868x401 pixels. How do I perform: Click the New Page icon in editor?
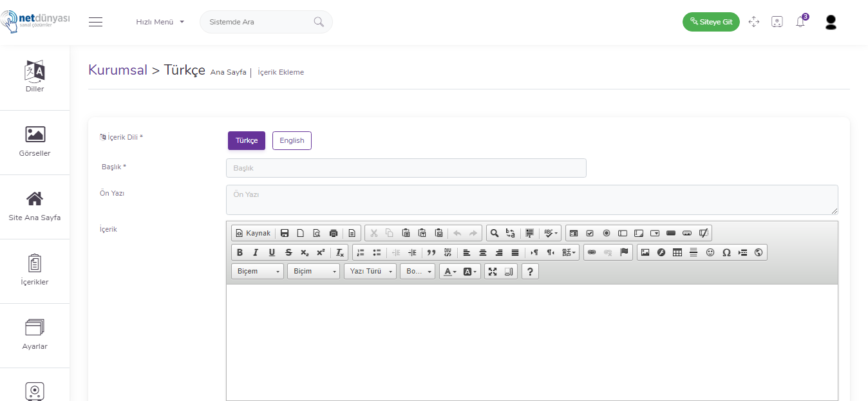pos(300,233)
